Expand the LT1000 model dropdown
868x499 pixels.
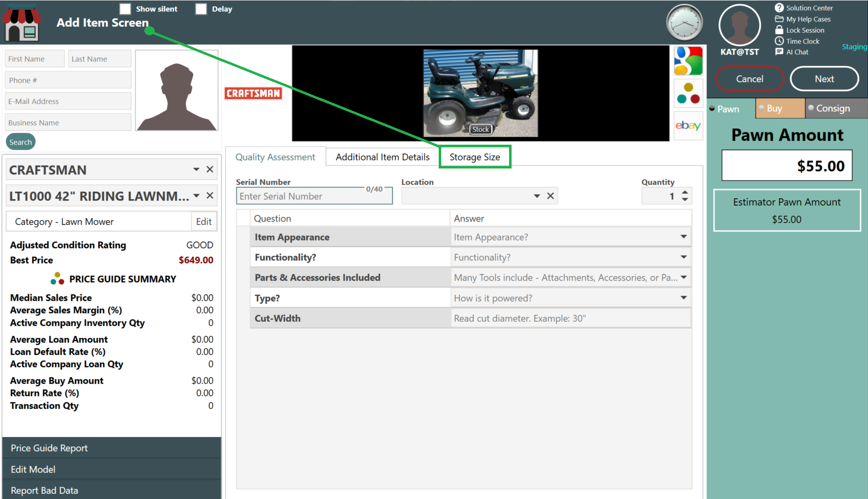coord(196,196)
